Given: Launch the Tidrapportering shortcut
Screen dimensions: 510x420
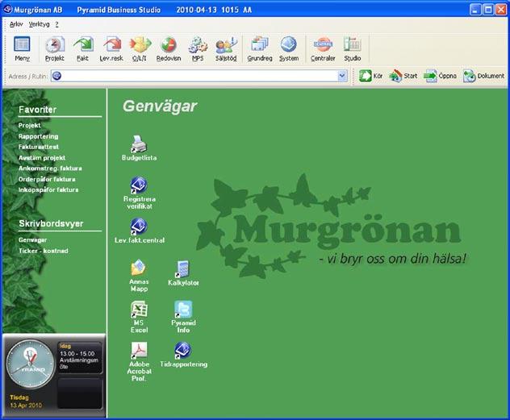Looking at the screenshot, I should click(183, 355).
